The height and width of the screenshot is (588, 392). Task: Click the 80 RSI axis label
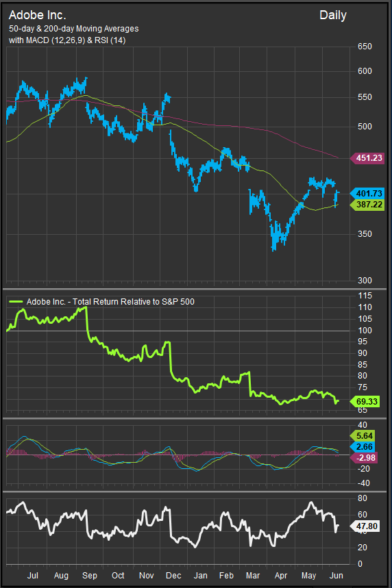point(363,498)
